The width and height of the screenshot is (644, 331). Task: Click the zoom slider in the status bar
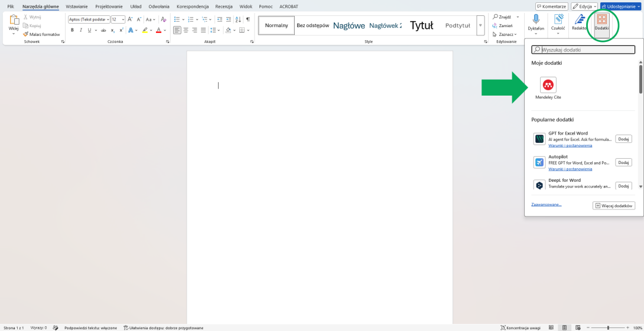click(x=608, y=327)
